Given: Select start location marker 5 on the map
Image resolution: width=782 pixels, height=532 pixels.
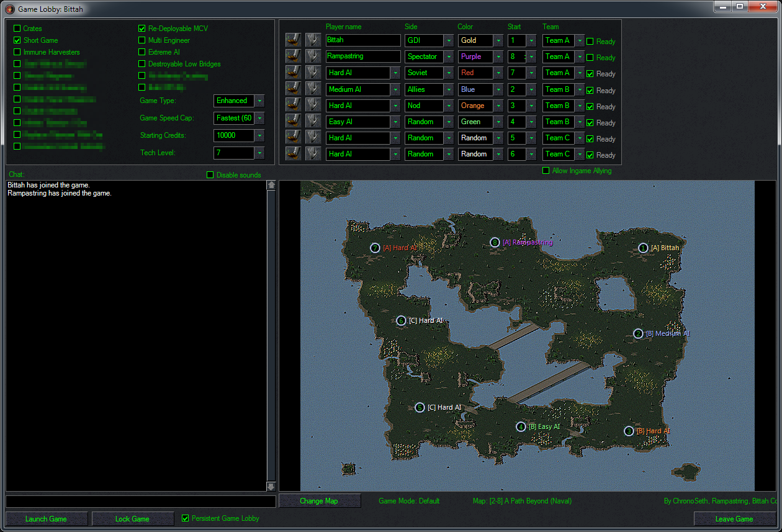Looking at the screenshot, I should (420, 407).
